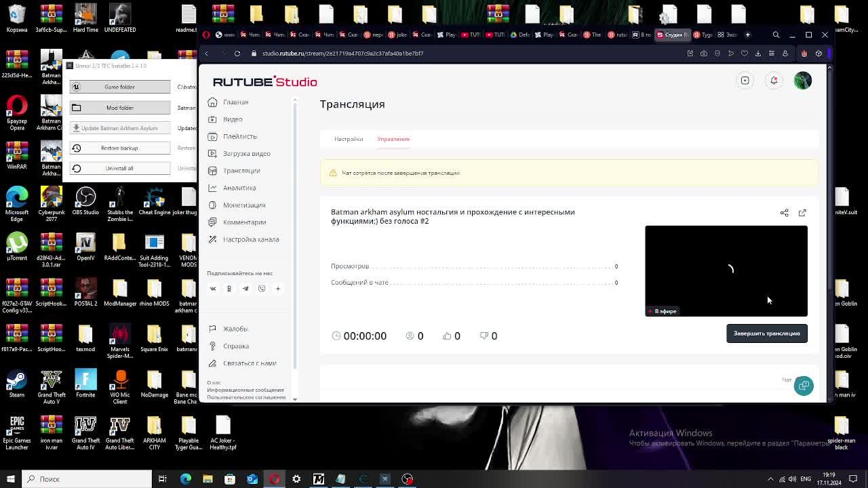The image size is (868, 488).
Task: Click the browser address bar URL
Action: pyautogui.click(x=342, y=54)
